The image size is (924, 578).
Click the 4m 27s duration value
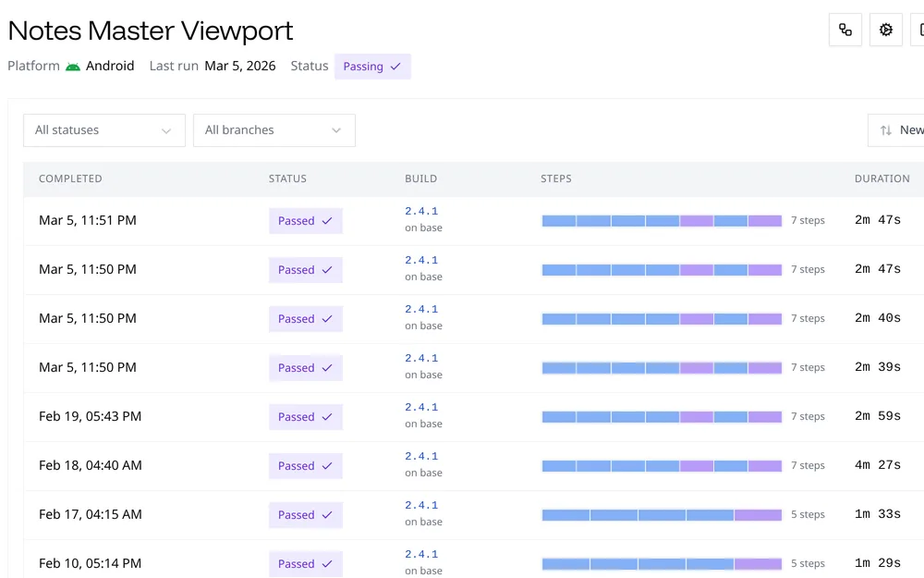[x=878, y=465]
